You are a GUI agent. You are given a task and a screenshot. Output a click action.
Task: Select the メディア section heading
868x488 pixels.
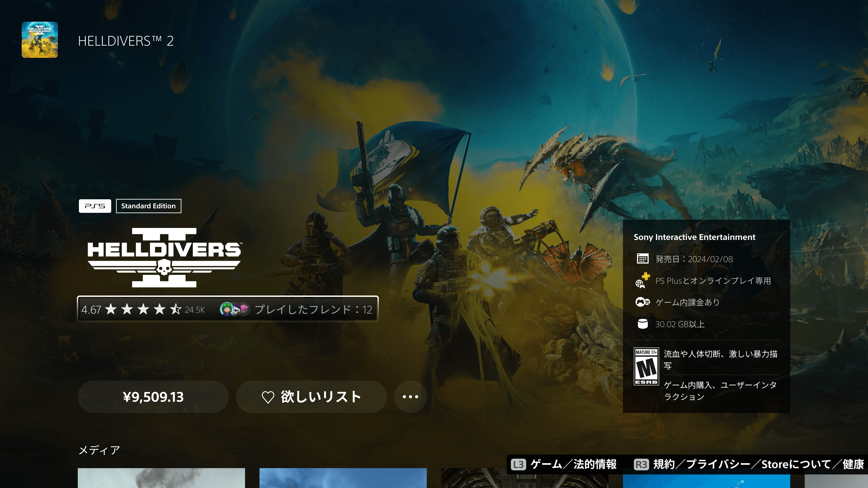[99, 450]
